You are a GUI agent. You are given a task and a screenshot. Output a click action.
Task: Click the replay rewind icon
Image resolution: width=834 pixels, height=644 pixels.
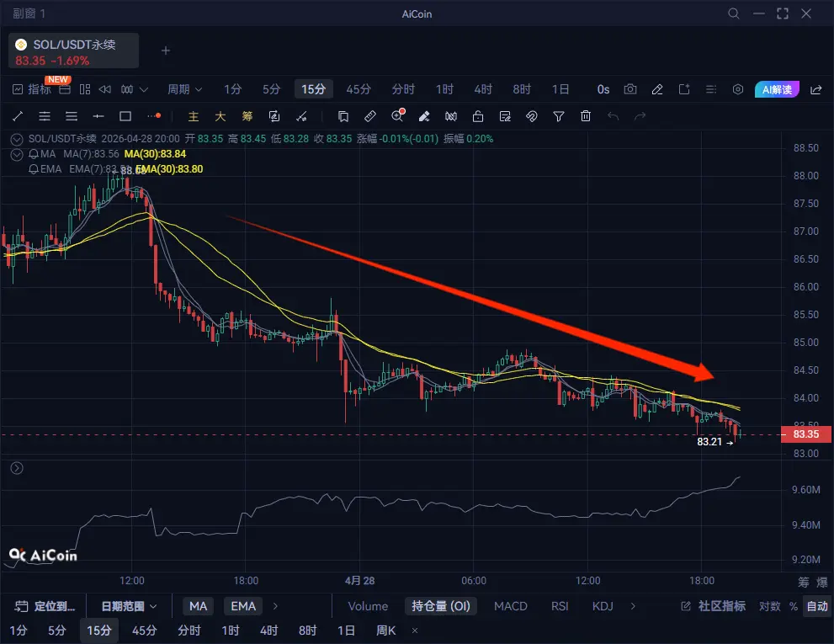pyautogui.click(x=105, y=89)
